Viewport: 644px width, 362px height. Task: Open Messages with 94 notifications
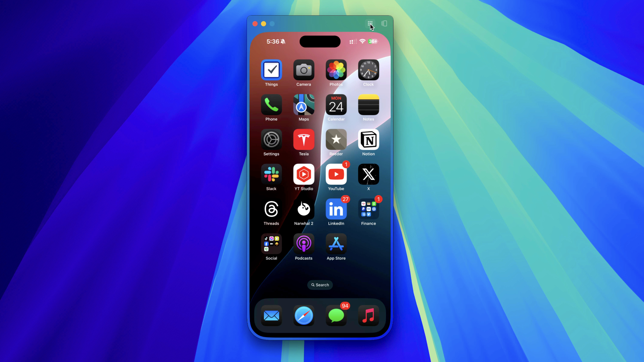click(336, 316)
